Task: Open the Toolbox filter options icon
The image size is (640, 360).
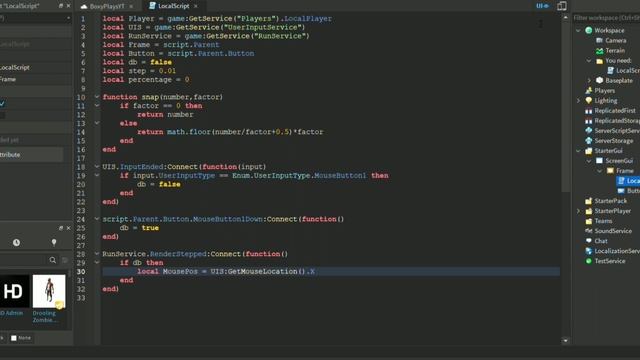Action: click(64, 260)
